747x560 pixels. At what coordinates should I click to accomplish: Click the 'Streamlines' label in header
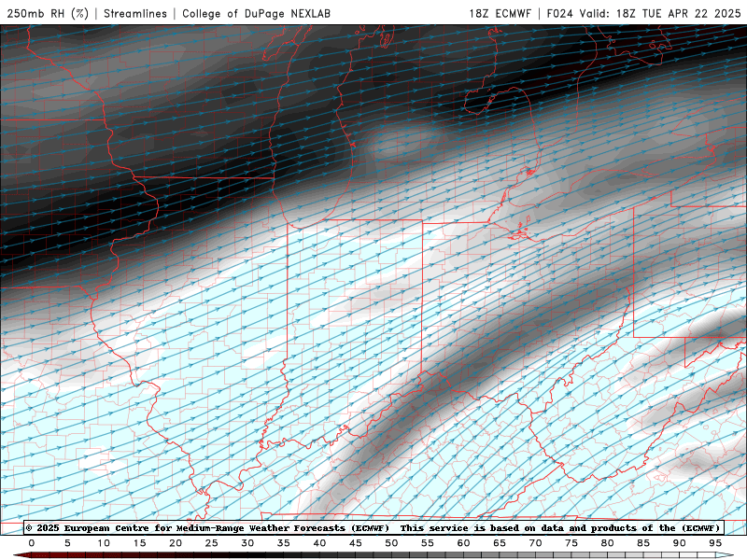coord(135,13)
